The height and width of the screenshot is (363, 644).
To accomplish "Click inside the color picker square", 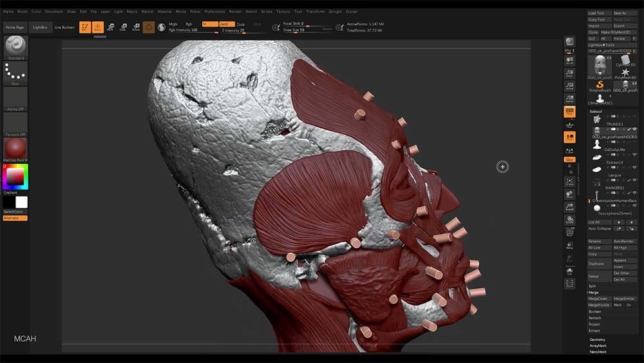I will [x=15, y=177].
